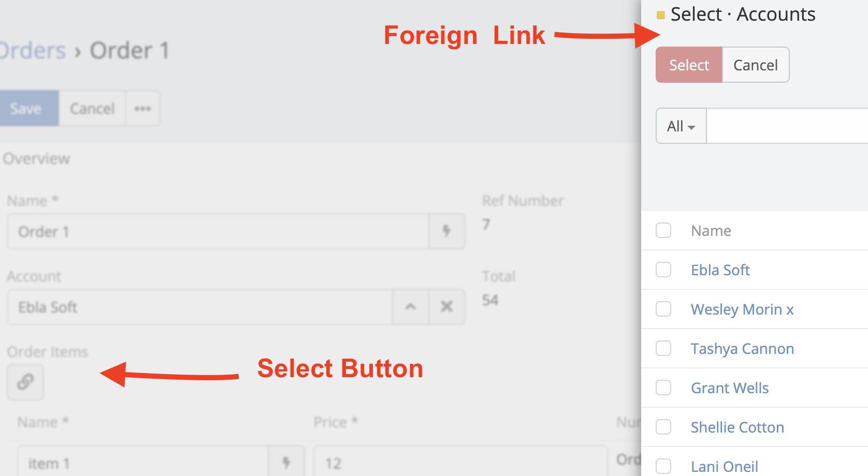
Task: Click lightning icon beside item 1
Action: coord(286,462)
